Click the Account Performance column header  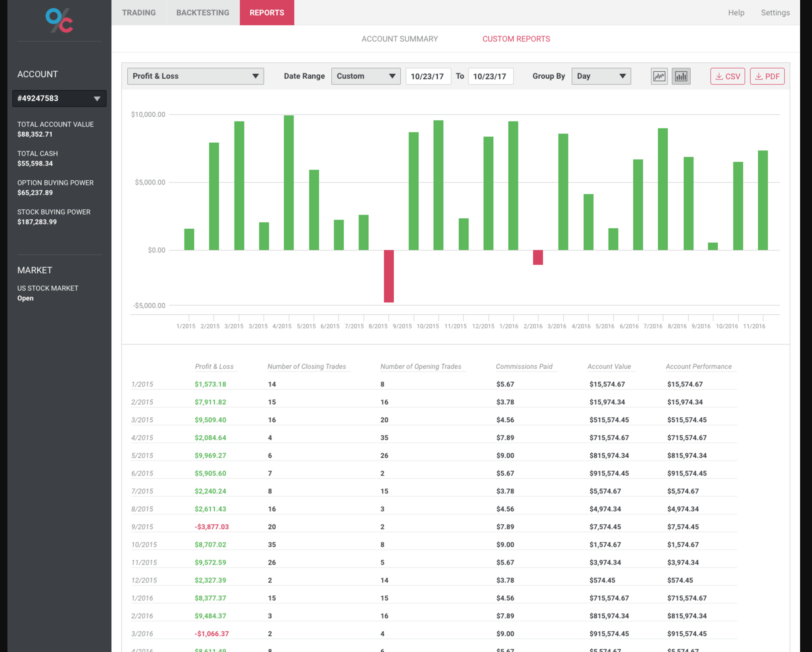pyautogui.click(x=699, y=367)
